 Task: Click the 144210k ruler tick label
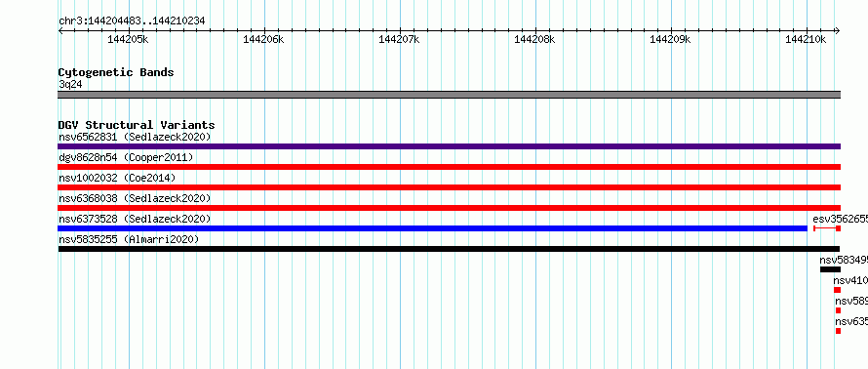click(806, 39)
